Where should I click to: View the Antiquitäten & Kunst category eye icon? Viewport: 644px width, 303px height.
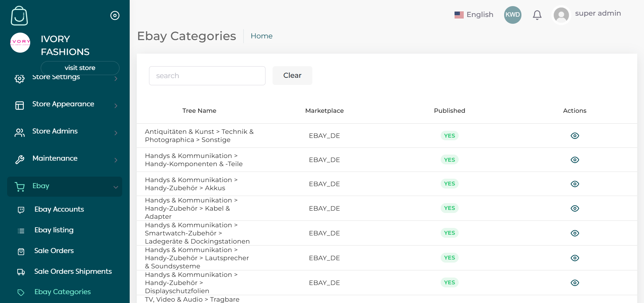(575, 136)
